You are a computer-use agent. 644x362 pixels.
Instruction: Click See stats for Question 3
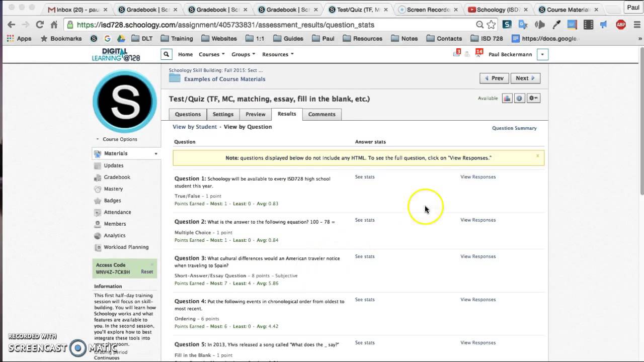[365, 256]
